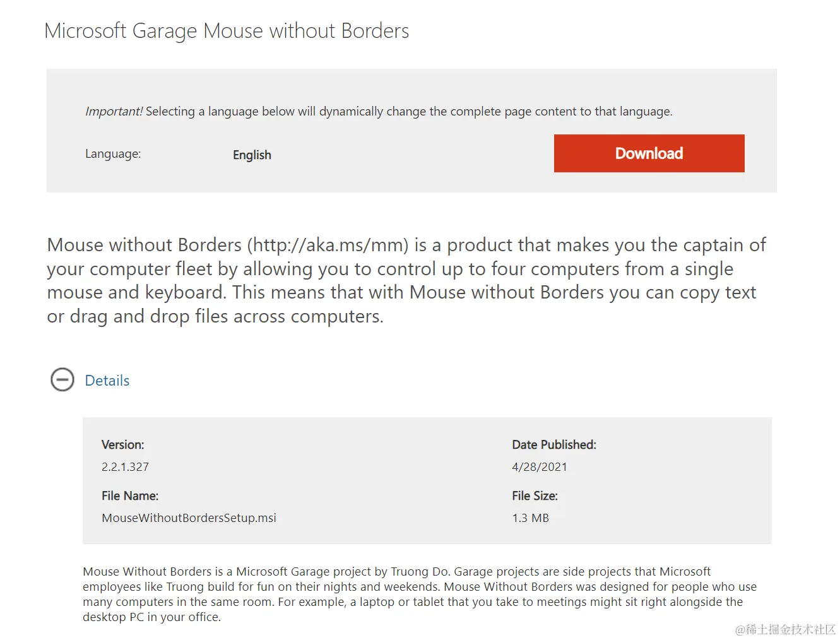The height and width of the screenshot is (640, 840).
Task: Click the watermark text at the bottom right
Action: click(785, 629)
